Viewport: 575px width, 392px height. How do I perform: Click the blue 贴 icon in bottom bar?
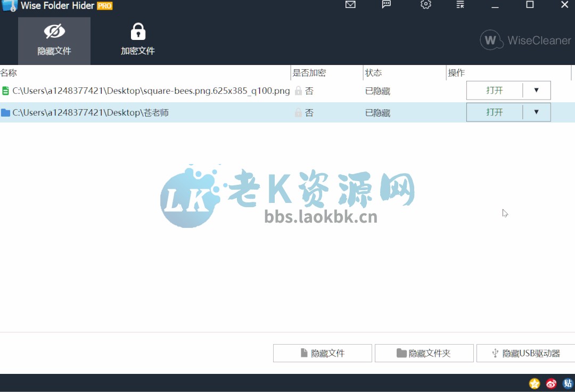[568, 383]
